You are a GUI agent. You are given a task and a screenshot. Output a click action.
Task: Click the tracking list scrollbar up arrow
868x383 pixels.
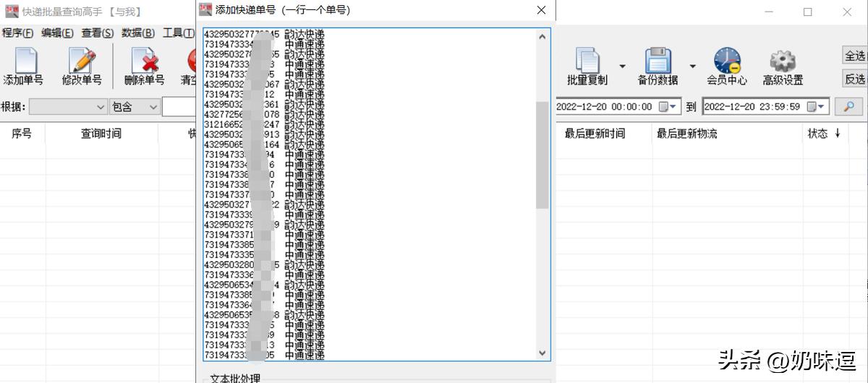coord(542,36)
